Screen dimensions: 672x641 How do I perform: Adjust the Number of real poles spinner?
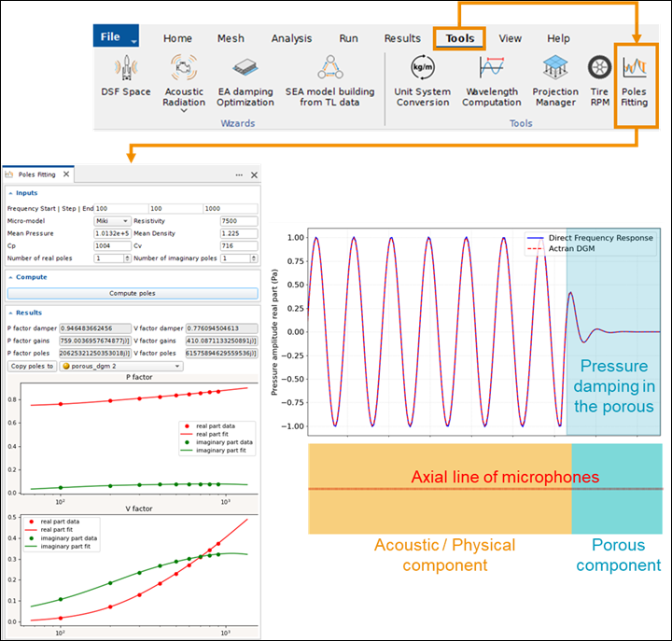click(x=126, y=258)
